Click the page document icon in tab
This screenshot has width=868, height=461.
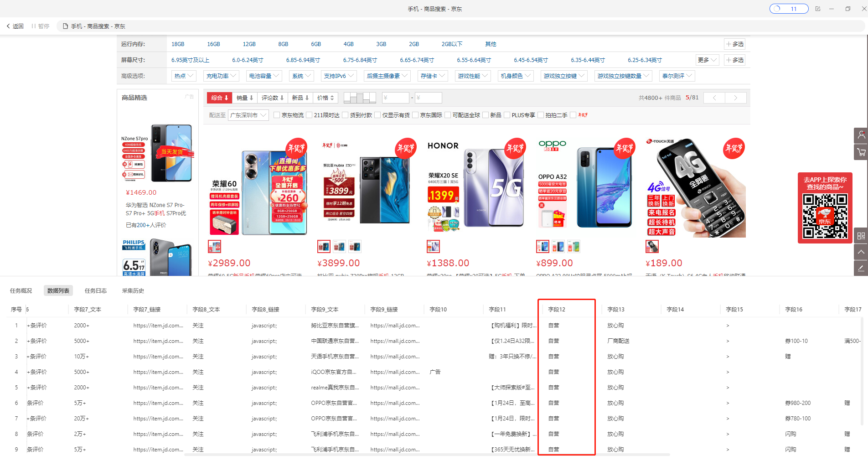pos(65,26)
